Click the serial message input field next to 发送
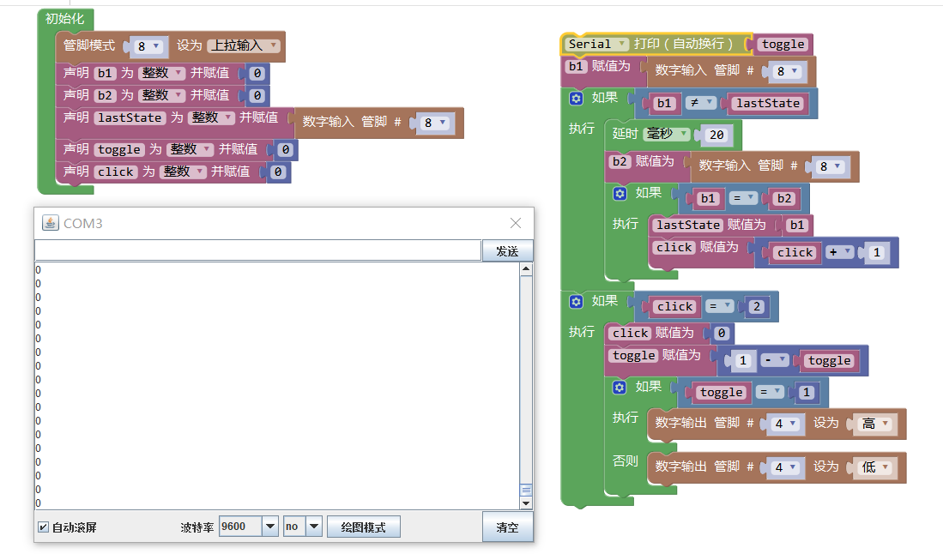This screenshot has width=943, height=560. pyautogui.click(x=257, y=250)
